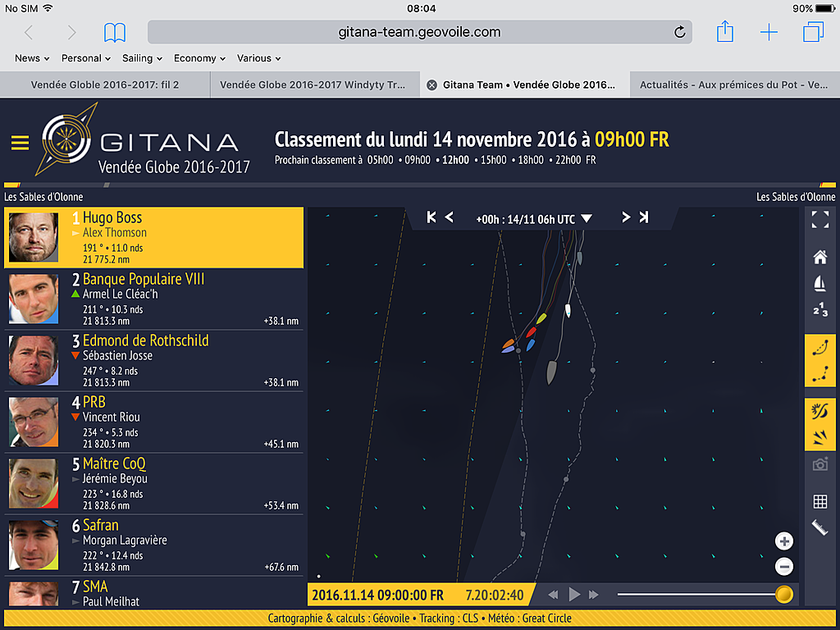The width and height of the screenshot is (840, 630).
Task: Select the 18h00 ranking time
Action: coord(531,160)
